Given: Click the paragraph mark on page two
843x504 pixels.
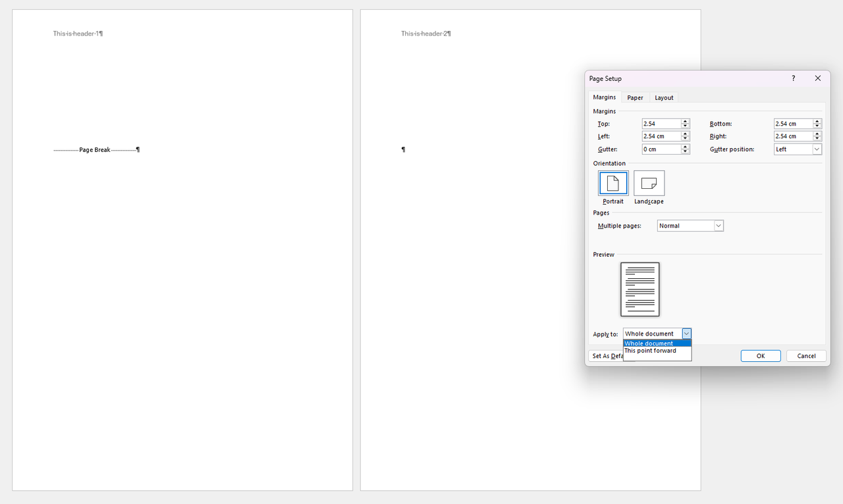Looking at the screenshot, I should (x=404, y=150).
